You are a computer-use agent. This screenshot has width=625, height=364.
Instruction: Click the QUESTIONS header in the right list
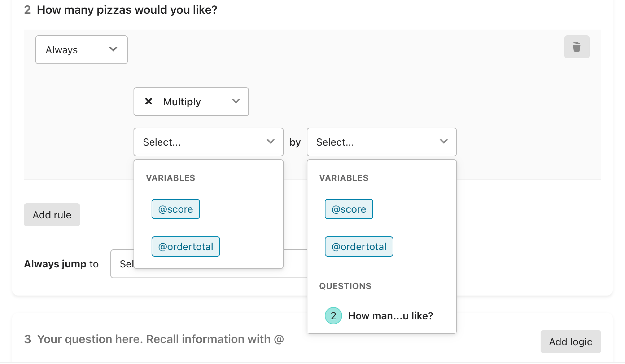coord(345,286)
